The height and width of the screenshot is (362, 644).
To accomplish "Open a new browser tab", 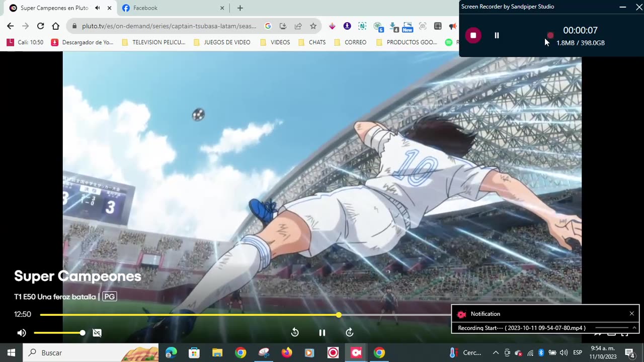I will click(240, 8).
